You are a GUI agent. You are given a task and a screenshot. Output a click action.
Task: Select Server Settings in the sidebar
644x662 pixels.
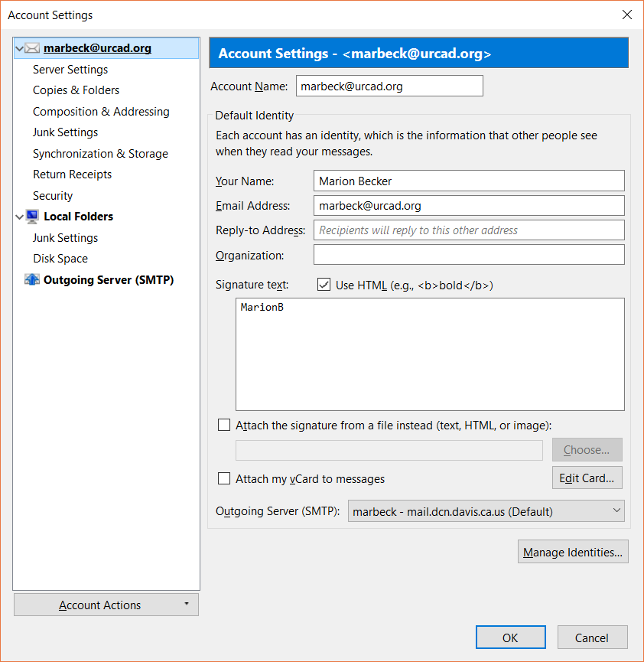pyautogui.click(x=70, y=69)
